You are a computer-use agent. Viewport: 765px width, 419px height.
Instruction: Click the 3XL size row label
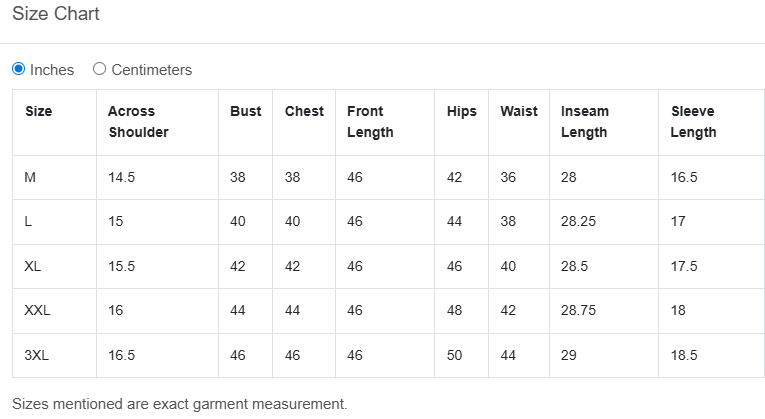click(x=37, y=355)
